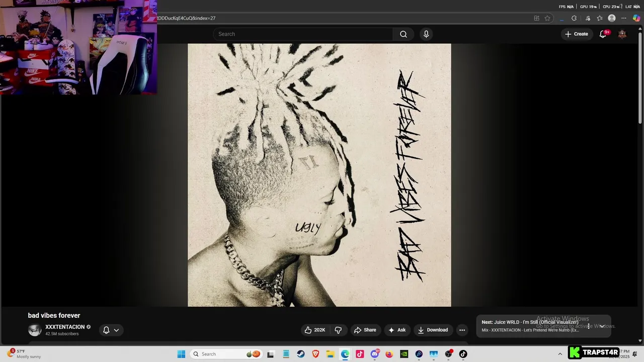Switch to Microsoft Edge in the taskbar
The image size is (644, 362).
345,354
